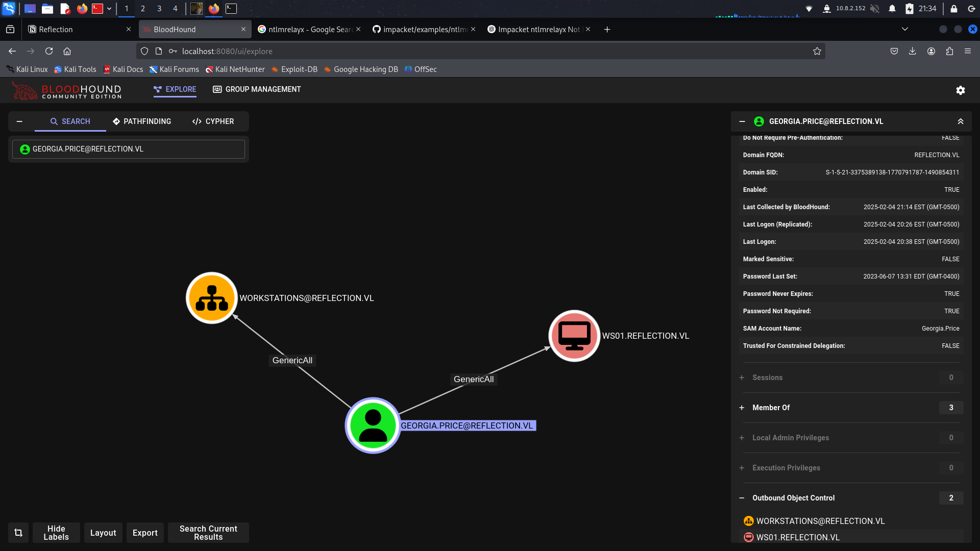Reload the page with refresh icon

49,51
